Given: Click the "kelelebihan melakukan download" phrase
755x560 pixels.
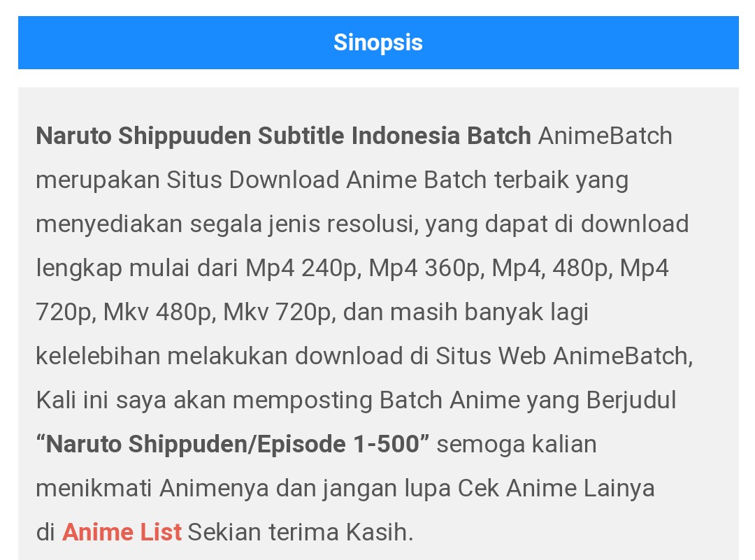Looking at the screenshot, I should [x=220, y=357].
